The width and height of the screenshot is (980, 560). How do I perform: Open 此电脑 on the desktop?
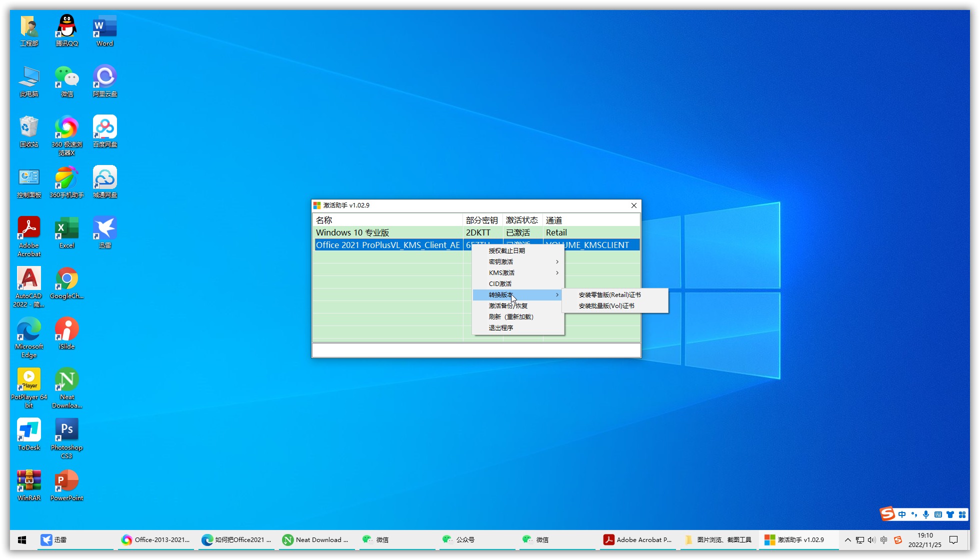pos(29,81)
